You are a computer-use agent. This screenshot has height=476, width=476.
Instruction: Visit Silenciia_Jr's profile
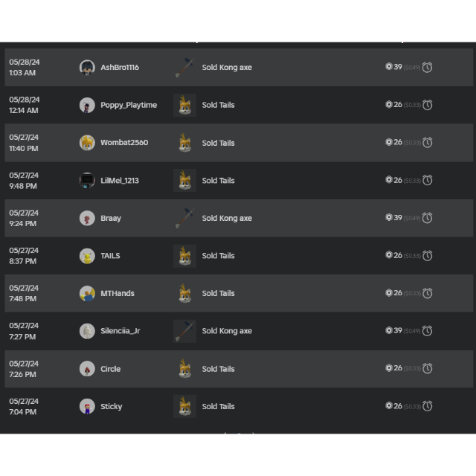point(120,331)
